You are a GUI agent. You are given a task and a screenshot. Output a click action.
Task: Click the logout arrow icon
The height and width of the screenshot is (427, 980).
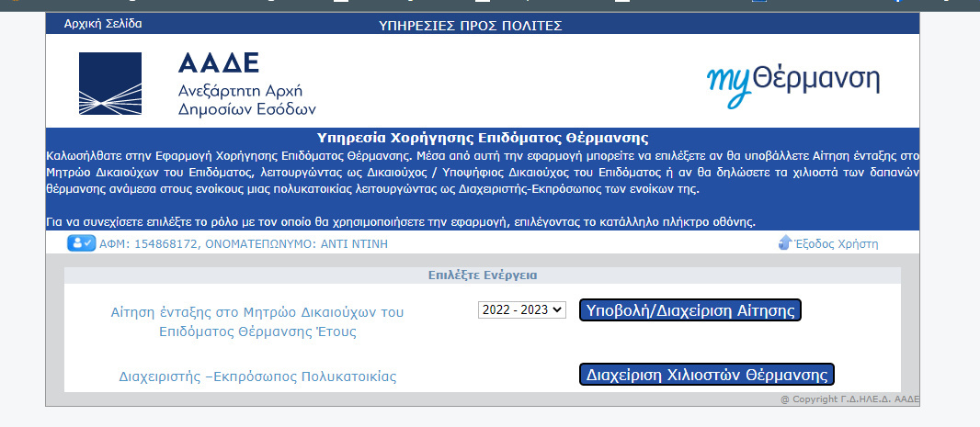[x=784, y=243]
